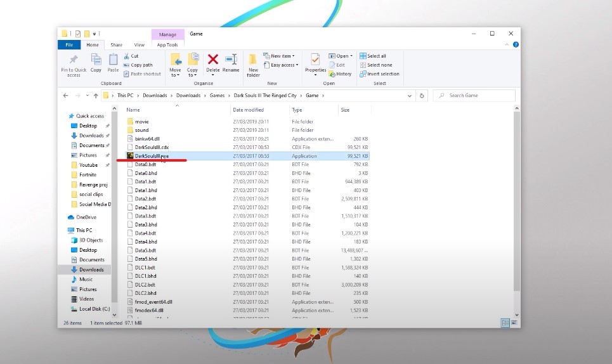Cut the selected file with Cut
The height and width of the screenshot is (364, 612).
point(131,56)
